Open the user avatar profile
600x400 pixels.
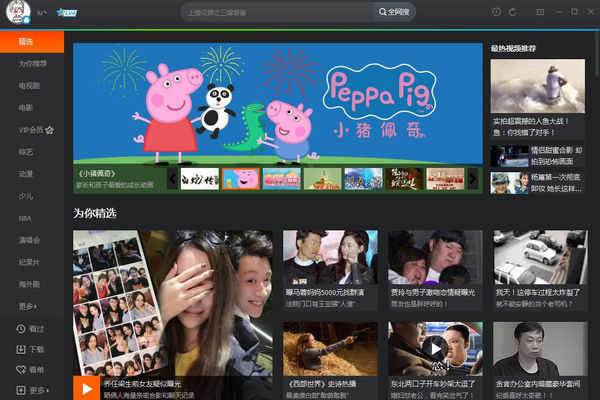18,12
